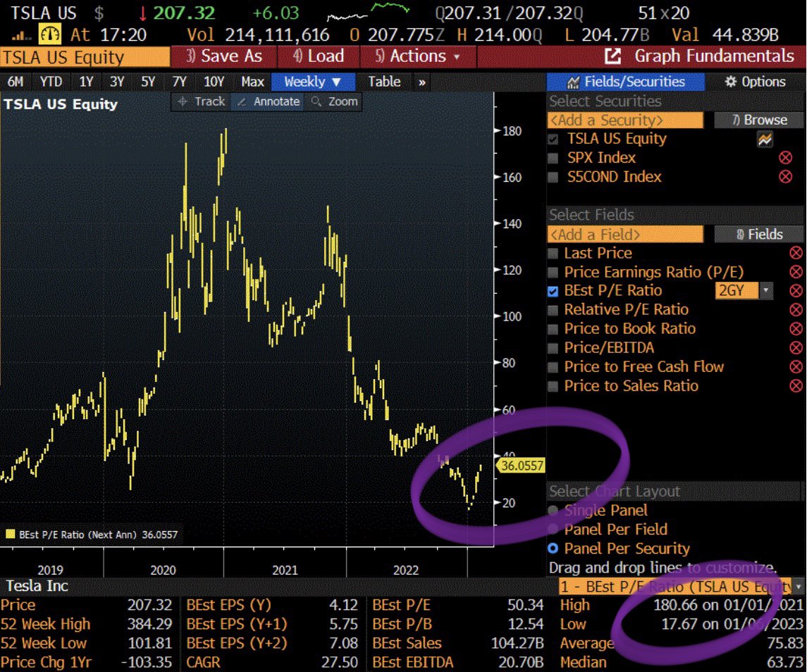Viewport: 807px width, 672px height.
Task: Open the Actions dropdown menu
Action: click(419, 56)
